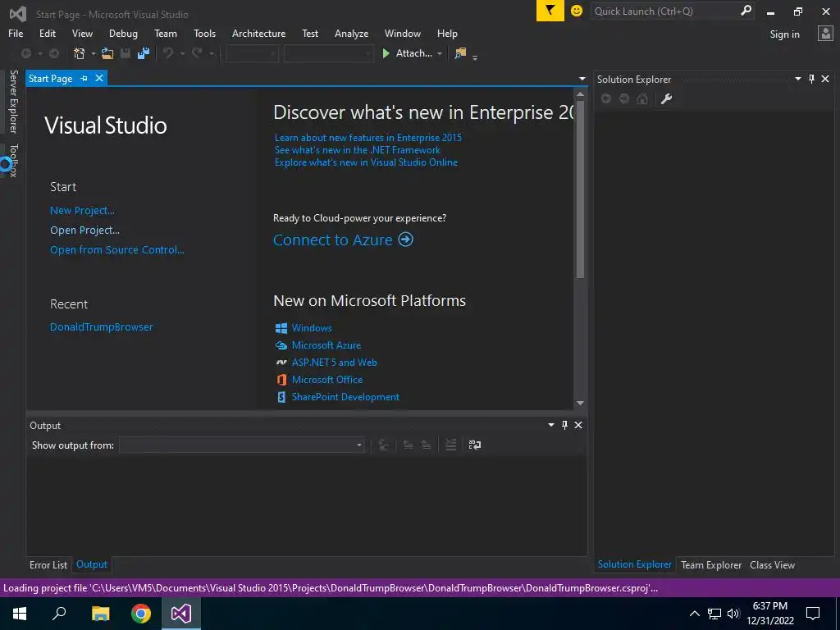This screenshot has height=630, width=840.
Task: Click the Navigate Backward toolbar icon
Action: pyautogui.click(x=25, y=53)
